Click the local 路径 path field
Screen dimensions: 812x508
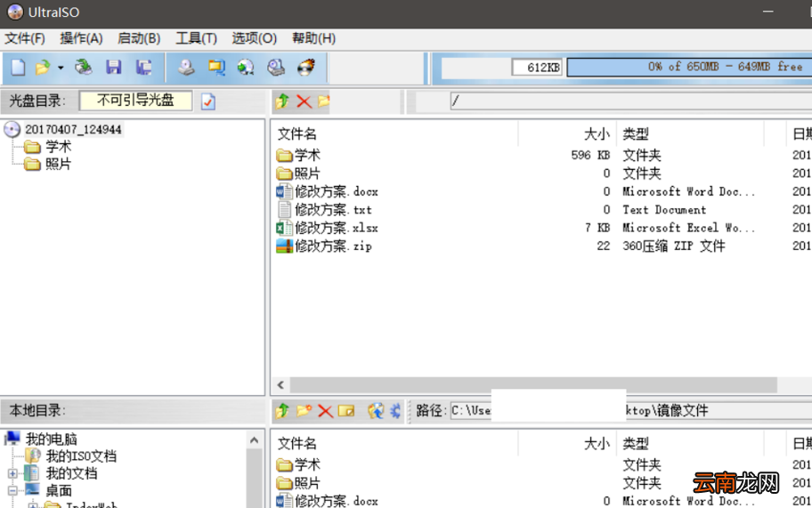[630, 411]
